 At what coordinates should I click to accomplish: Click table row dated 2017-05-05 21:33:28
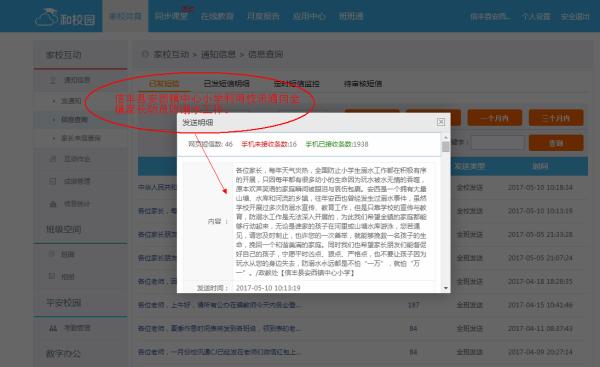pos(363,234)
